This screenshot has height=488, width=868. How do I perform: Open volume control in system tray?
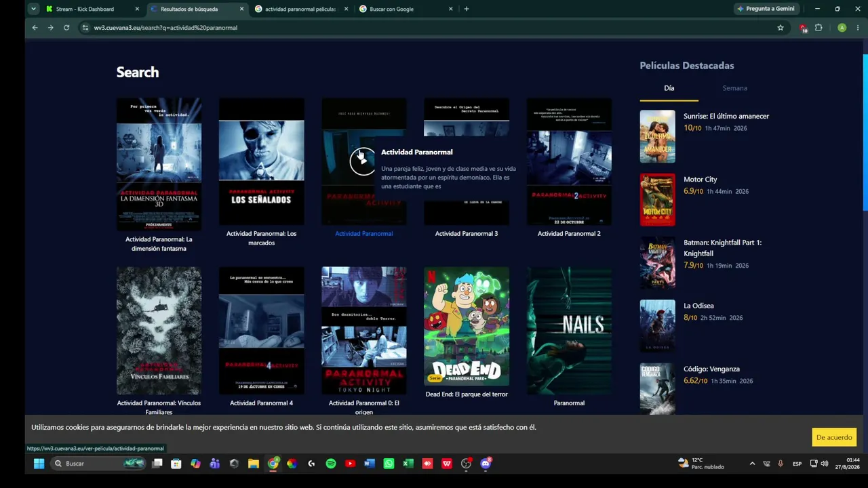(x=825, y=464)
